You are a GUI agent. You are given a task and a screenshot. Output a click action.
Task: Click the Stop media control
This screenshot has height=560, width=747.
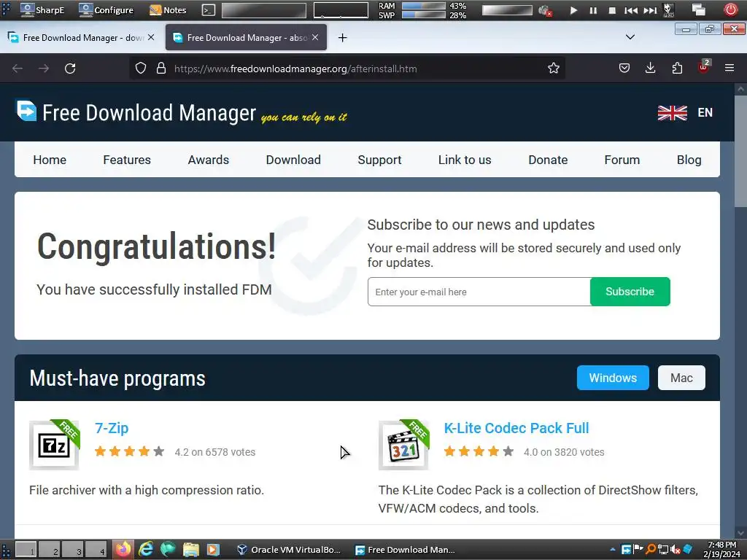(x=612, y=10)
